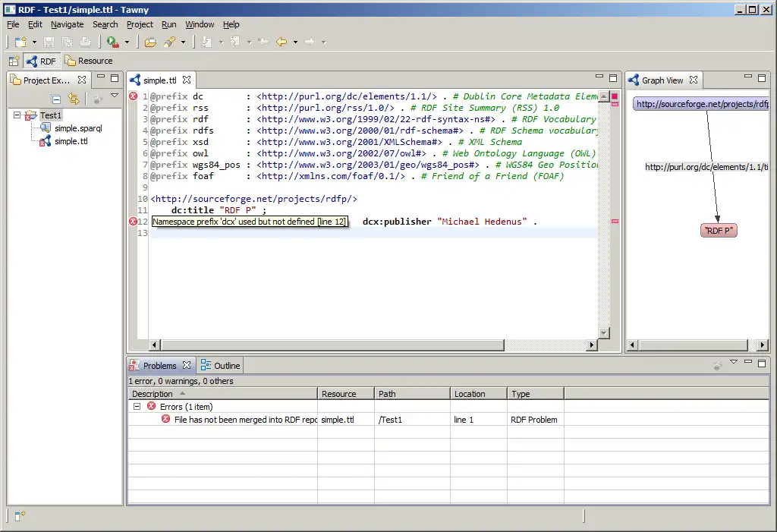The image size is (777, 532).
Task: Click the Print toolbar icon
Action: (x=85, y=42)
